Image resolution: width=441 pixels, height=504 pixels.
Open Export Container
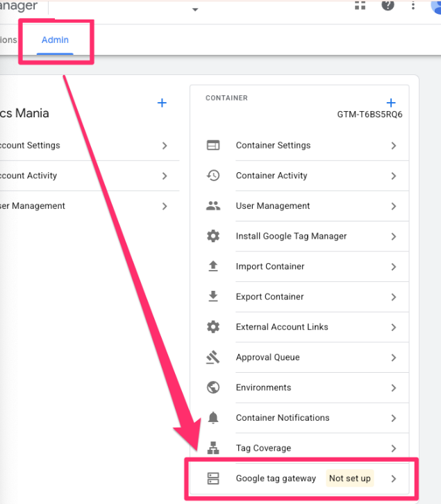coord(299,296)
